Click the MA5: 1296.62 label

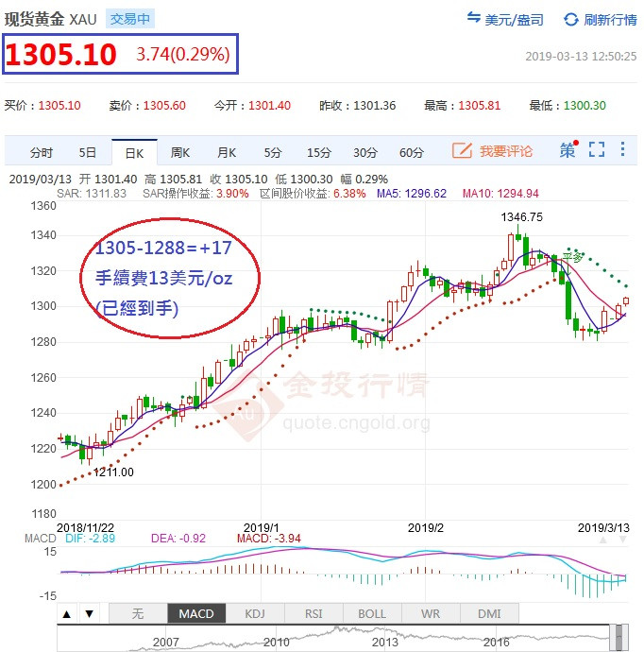point(412,194)
